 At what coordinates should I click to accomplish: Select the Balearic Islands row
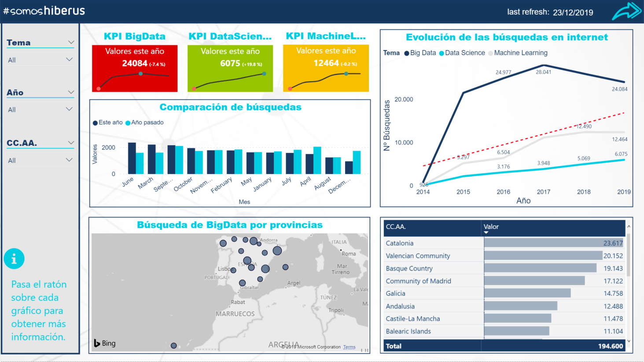(x=504, y=331)
